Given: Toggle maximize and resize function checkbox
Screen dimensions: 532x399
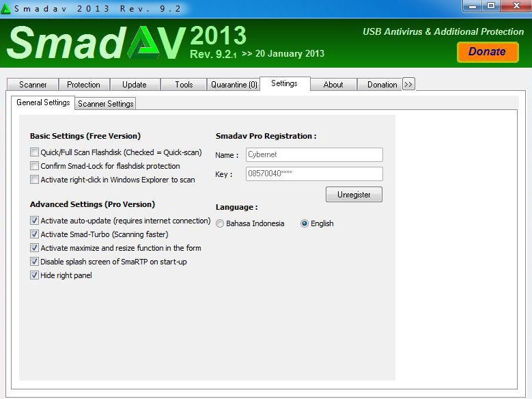Looking at the screenshot, I should 34,247.
